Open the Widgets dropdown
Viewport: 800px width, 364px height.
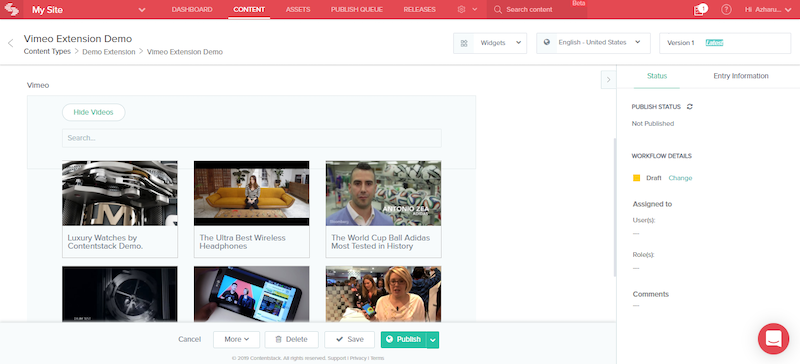point(490,43)
